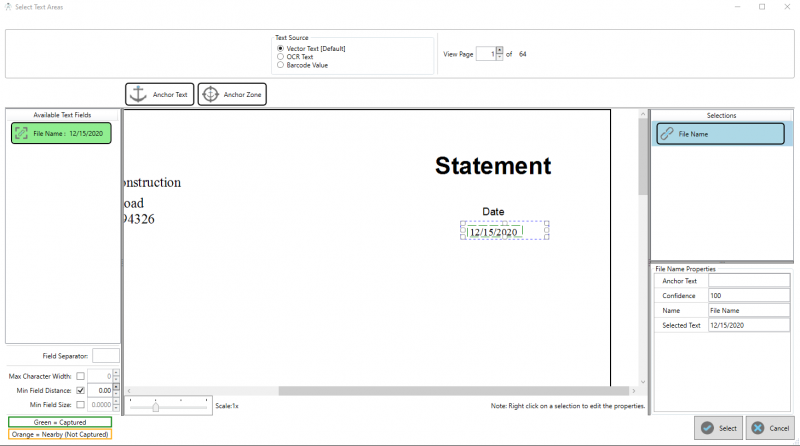Enable the Min Field Size checkbox
Screen dimensions: 800x446
(x=80, y=404)
